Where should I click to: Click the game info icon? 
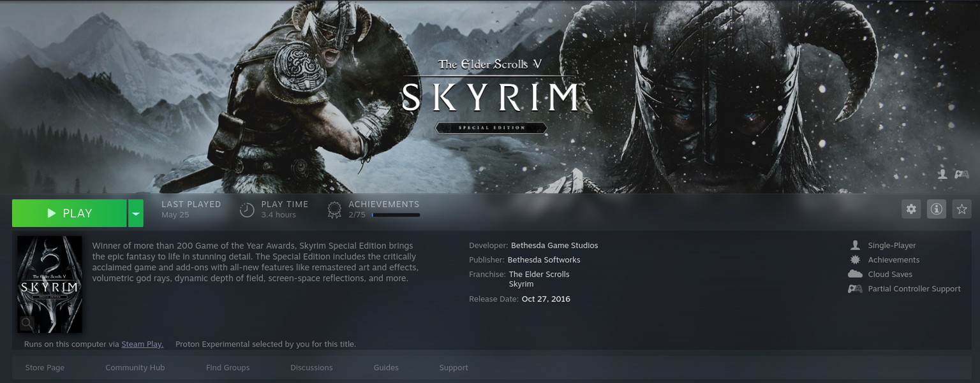pyautogui.click(x=935, y=209)
